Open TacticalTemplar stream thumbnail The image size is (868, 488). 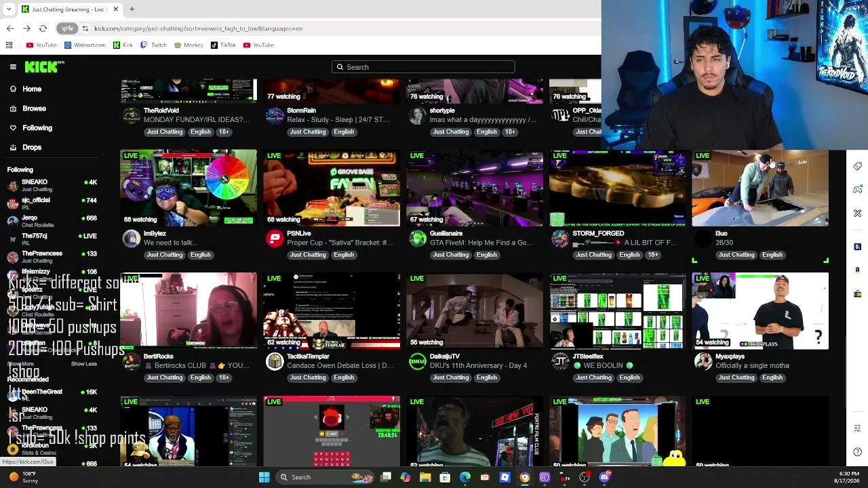(332, 311)
